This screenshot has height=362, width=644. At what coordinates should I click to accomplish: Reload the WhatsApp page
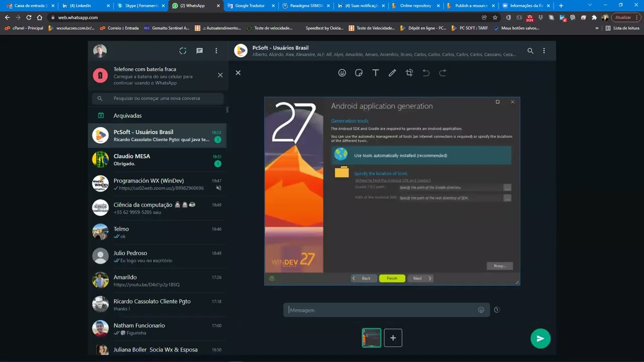[x=29, y=17]
